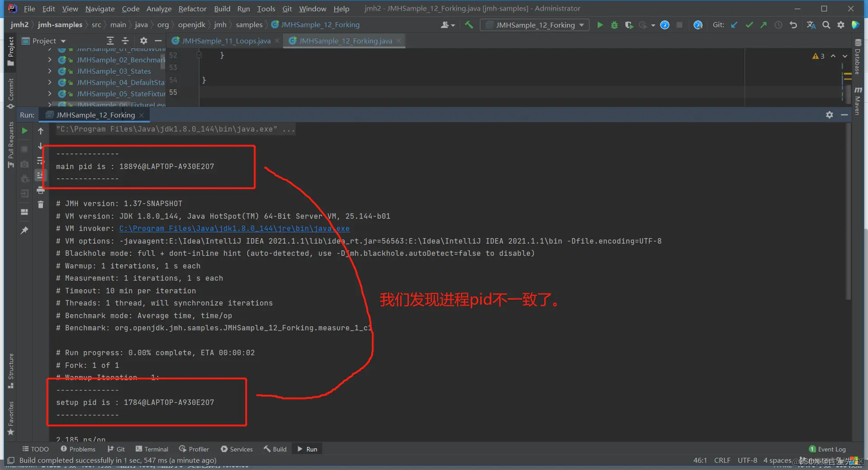Go to previous highlighted error arrow
Image resolution: width=868 pixels, height=470 pixels.
click(833, 56)
